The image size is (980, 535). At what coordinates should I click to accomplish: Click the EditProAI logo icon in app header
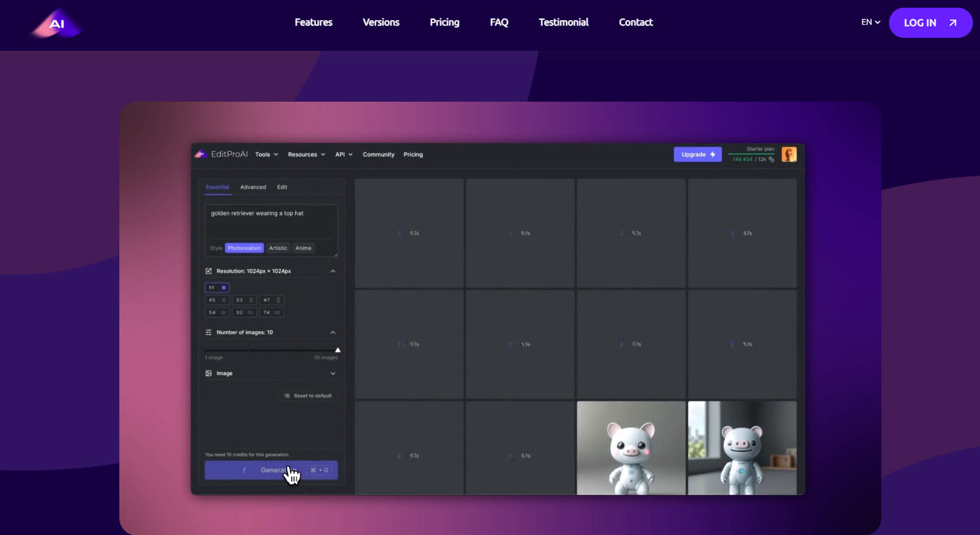click(201, 154)
